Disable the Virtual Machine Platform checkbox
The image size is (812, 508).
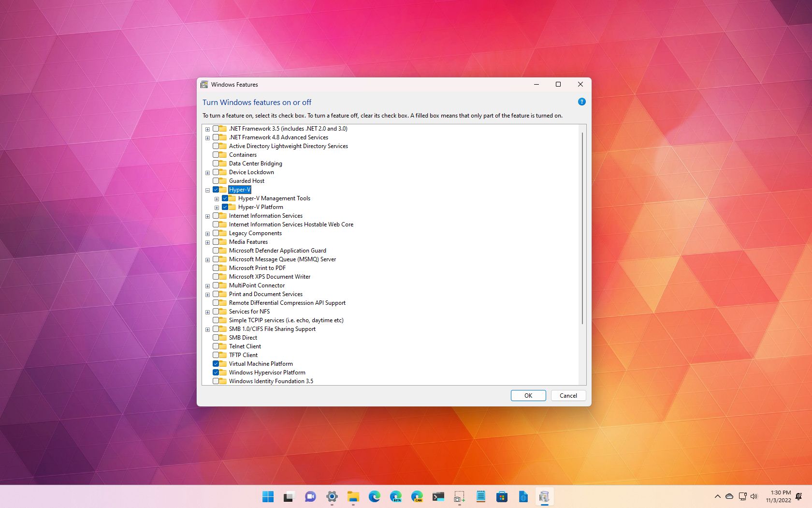point(216,363)
